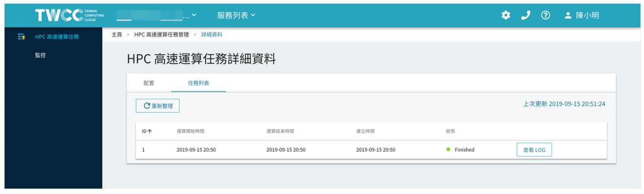
Task: Click the user avatar icon beside 陳小明
Action: (x=568, y=15)
